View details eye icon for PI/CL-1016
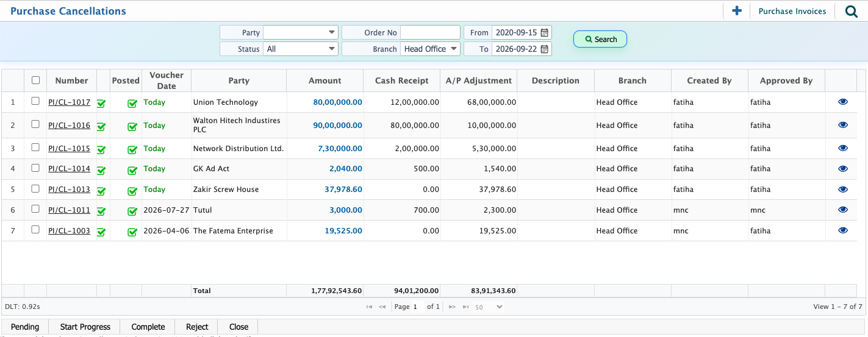Screen dimensions: 868x337 point(843,125)
